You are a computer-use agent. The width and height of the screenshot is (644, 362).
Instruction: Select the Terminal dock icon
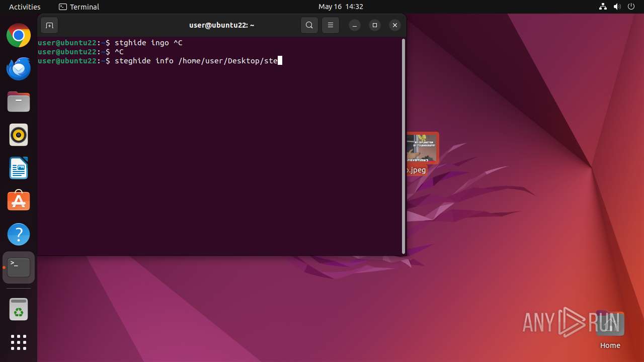19,267
